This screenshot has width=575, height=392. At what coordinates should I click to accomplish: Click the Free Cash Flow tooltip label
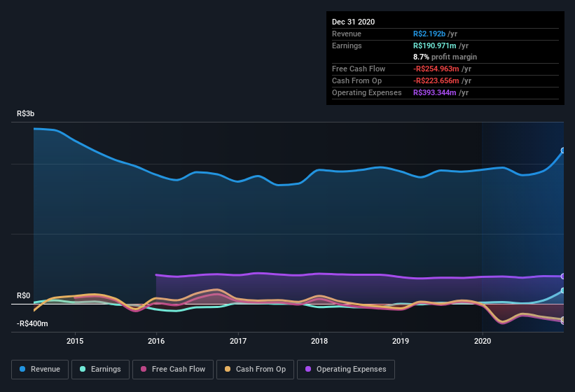click(359, 69)
